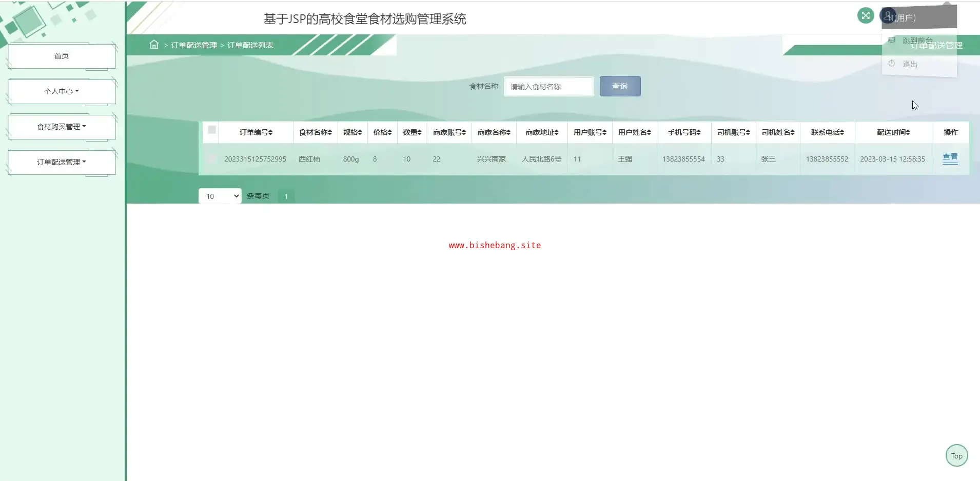The height and width of the screenshot is (481, 980).
Task: Sort the table by 商家地址
Action: (542, 132)
